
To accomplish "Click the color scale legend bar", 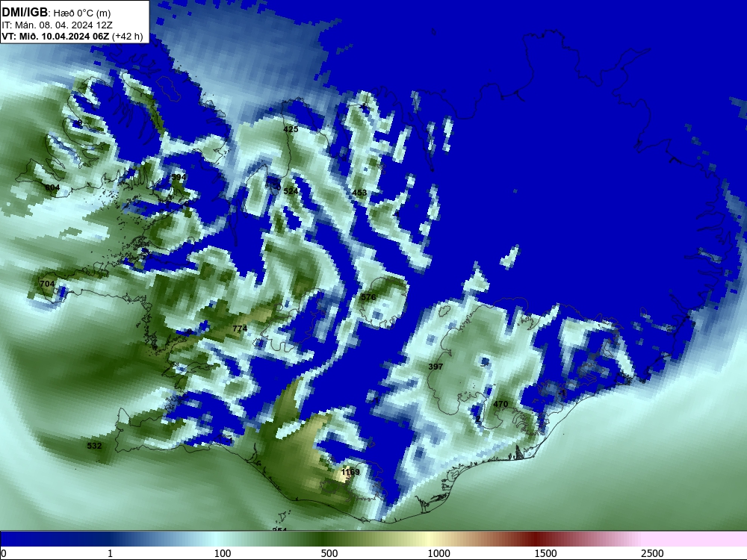I will [x=373, y=539].
